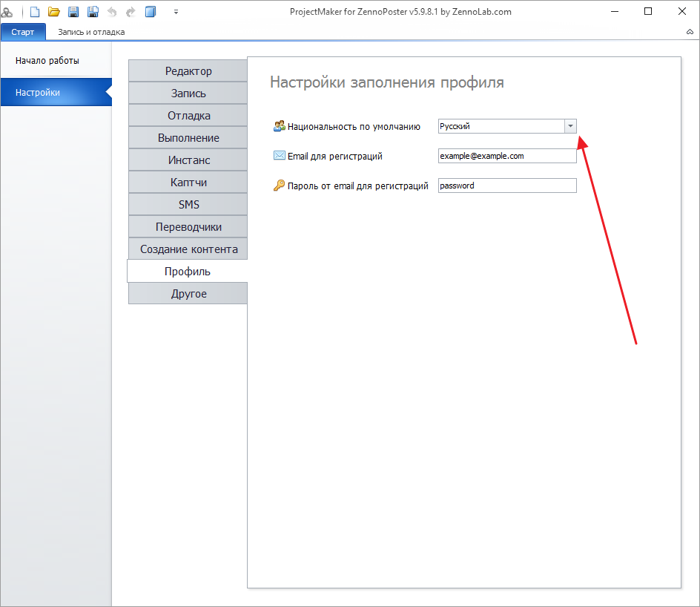Open the quick access toolbar customize dropdown
Image resolution: width=700 pixels, height=607 pixels.
pyautogui.click(x=176, y=12)
